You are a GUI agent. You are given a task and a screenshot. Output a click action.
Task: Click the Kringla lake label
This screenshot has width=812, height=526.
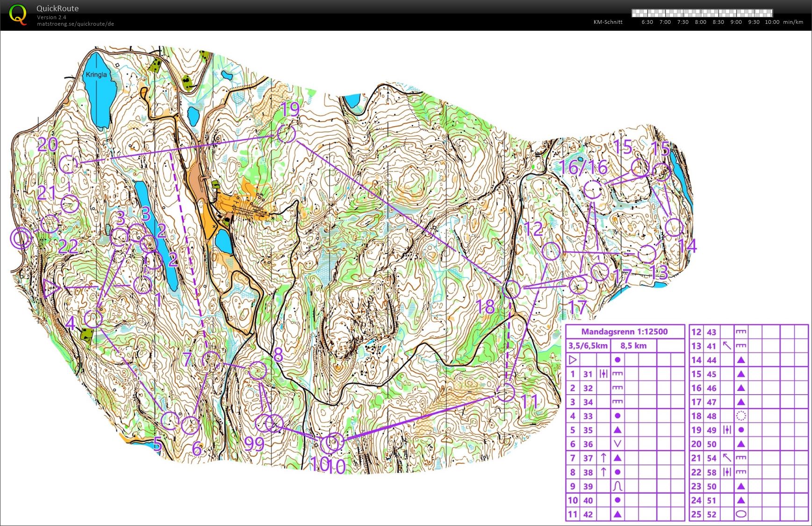tap(96, 74)
